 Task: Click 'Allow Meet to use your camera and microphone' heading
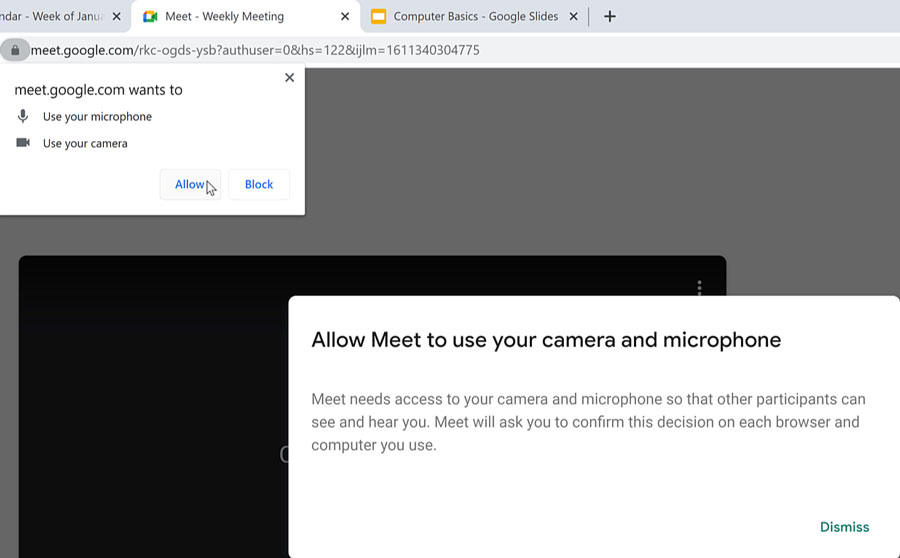[546, 340]
